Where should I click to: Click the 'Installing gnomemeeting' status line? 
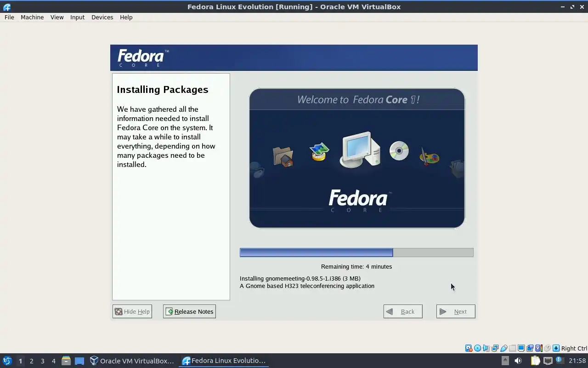point(300,278)
